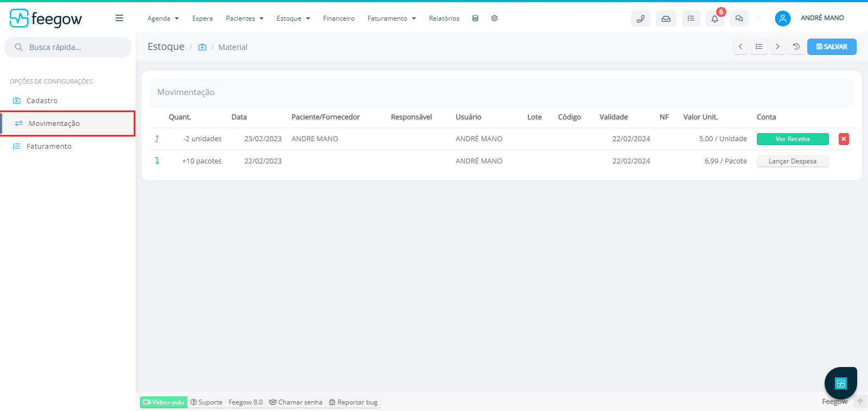Viewport: 868px width, 411px height.
Task: Open the Espera menu item
Action: 202,18
